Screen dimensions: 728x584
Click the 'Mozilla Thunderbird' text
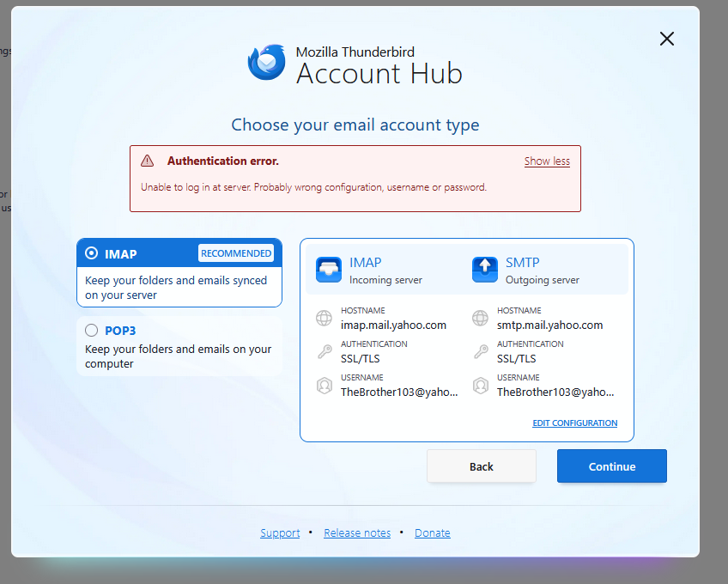point(355,52)
